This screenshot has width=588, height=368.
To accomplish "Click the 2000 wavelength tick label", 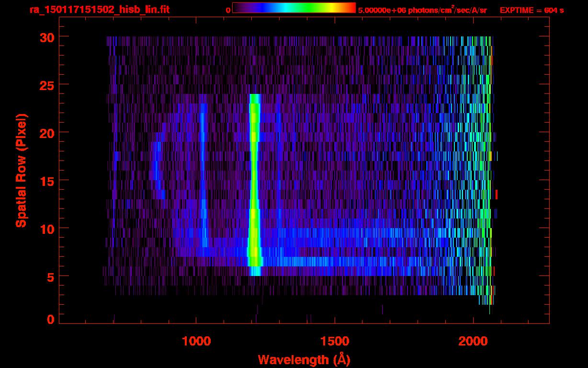I will pos(473,341).
